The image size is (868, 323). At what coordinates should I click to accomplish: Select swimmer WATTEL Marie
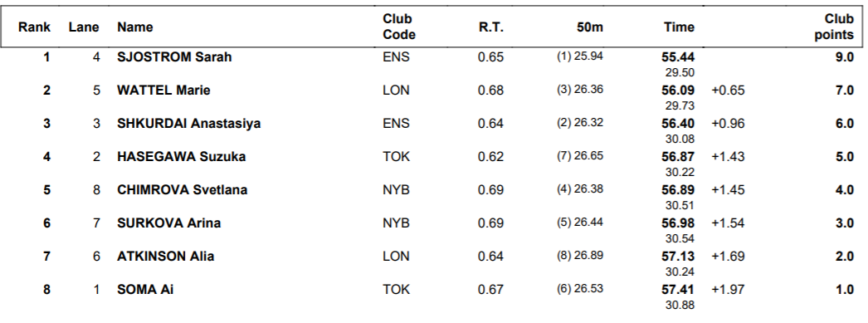pos(163,91)
